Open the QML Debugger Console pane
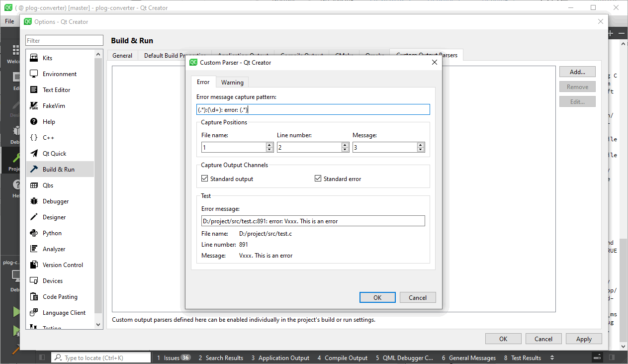 pos(404,358)
